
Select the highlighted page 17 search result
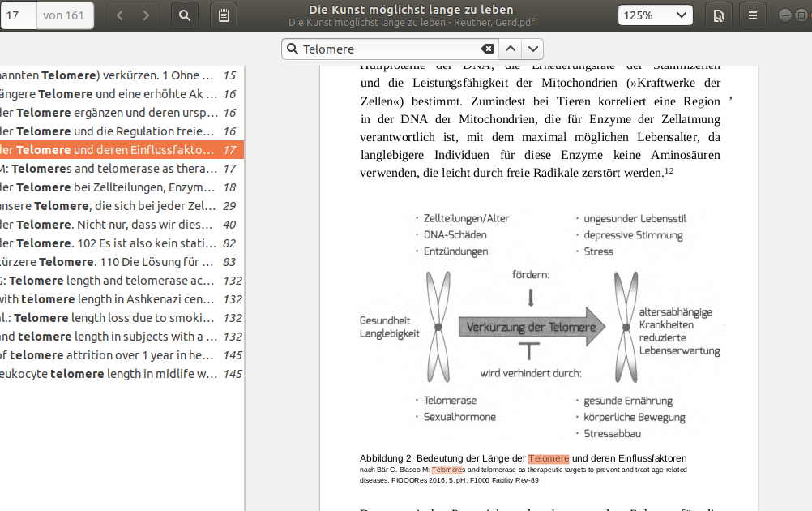tap(122, 150)
